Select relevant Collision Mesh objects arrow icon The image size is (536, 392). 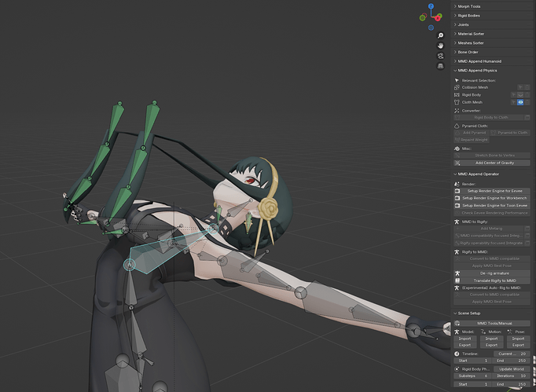coord(520,87)
